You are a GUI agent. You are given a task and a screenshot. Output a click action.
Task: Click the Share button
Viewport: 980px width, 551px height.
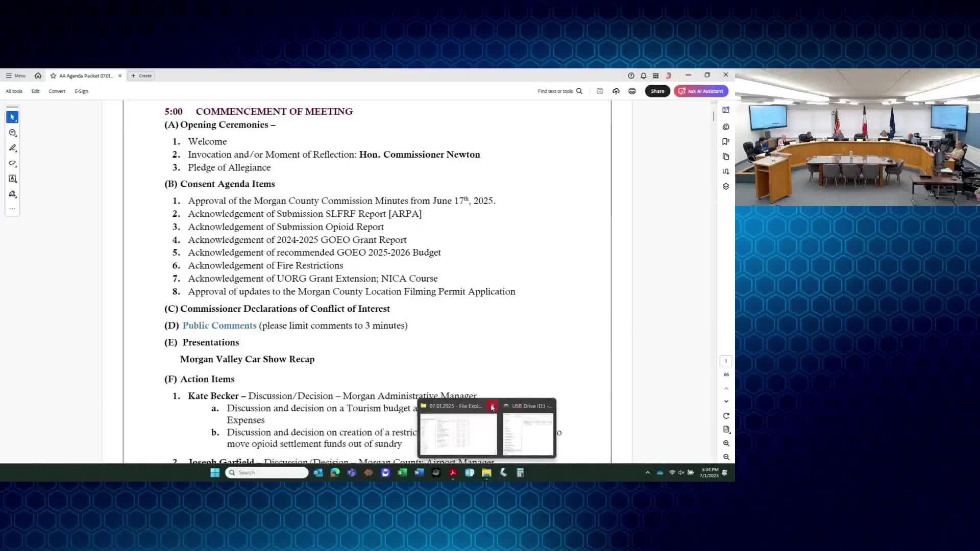(x=657, y=91)
